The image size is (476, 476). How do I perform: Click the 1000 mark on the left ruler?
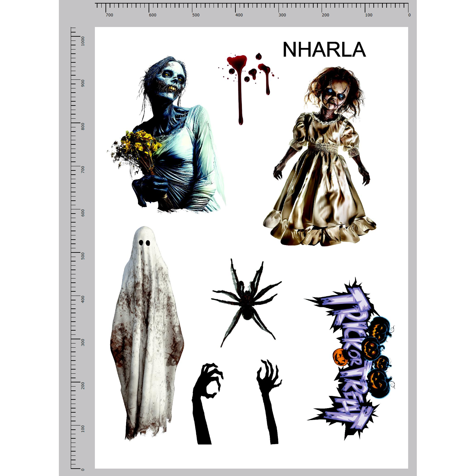83,41
